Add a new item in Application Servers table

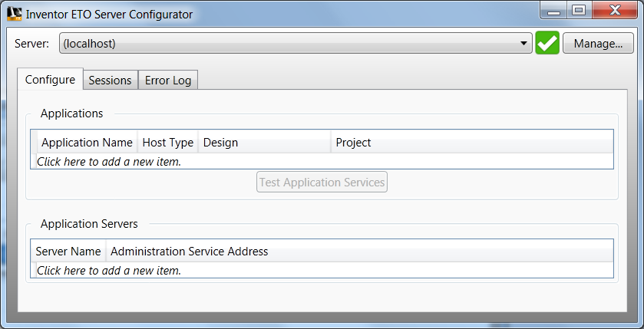[109, 271]
